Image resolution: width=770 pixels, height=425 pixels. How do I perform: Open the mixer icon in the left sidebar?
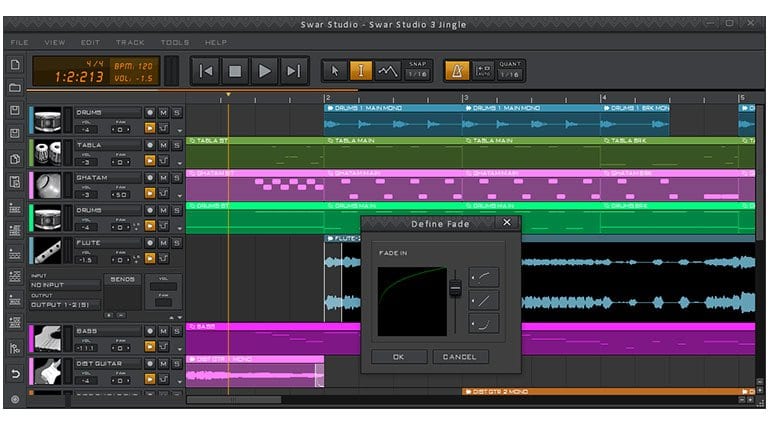click(15, 349)
